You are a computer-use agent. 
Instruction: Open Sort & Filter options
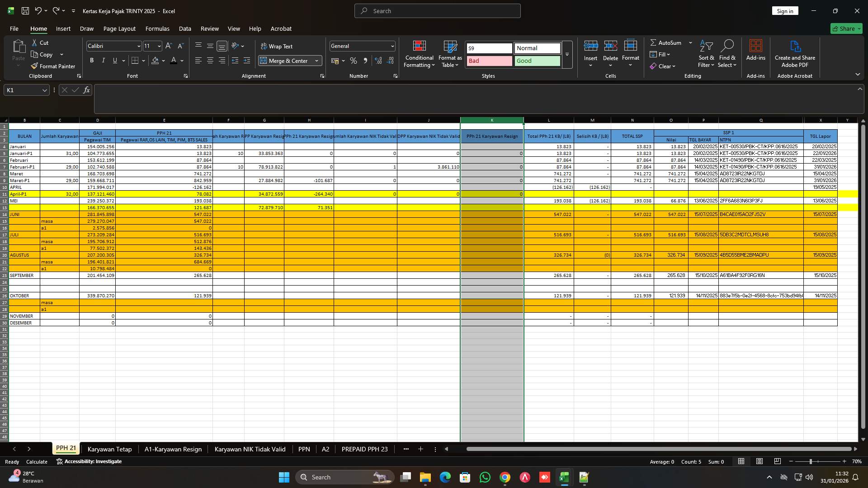[706, 53]
